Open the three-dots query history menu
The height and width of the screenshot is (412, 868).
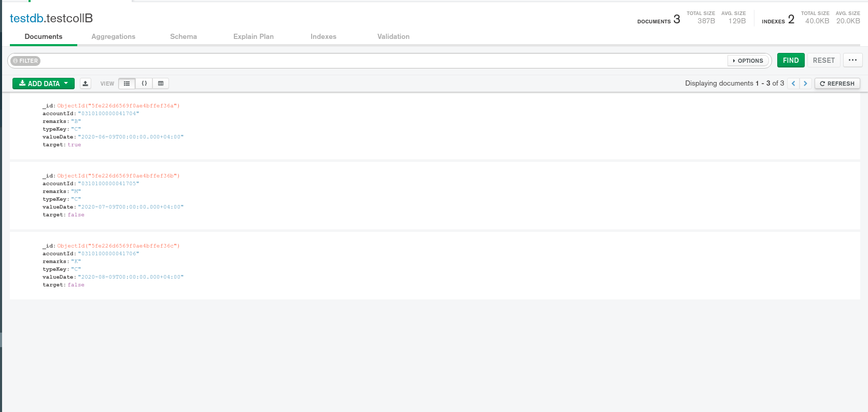(x=852, y=60)
